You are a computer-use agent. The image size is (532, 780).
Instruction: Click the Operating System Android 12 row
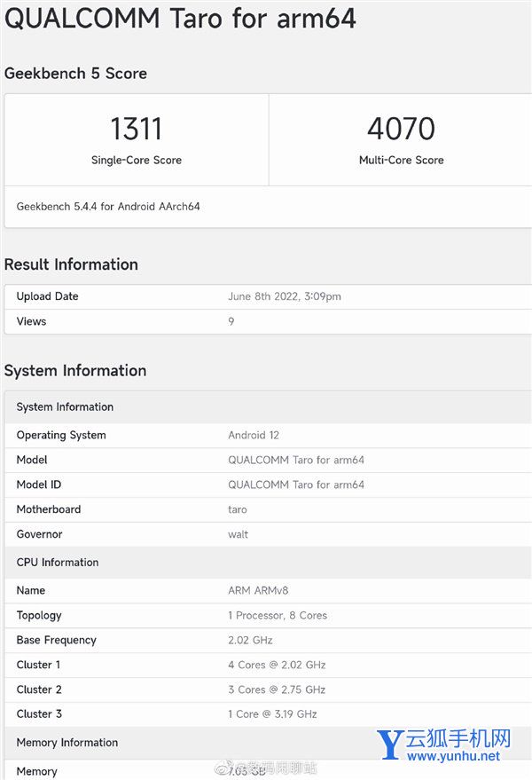[x=266, y=436]
